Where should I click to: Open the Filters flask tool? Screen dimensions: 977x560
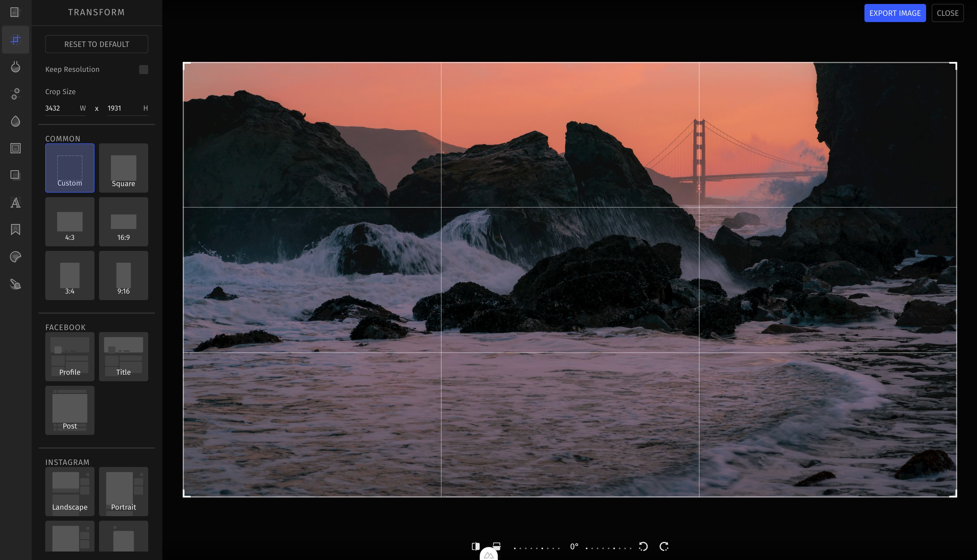tap(15, 66)
